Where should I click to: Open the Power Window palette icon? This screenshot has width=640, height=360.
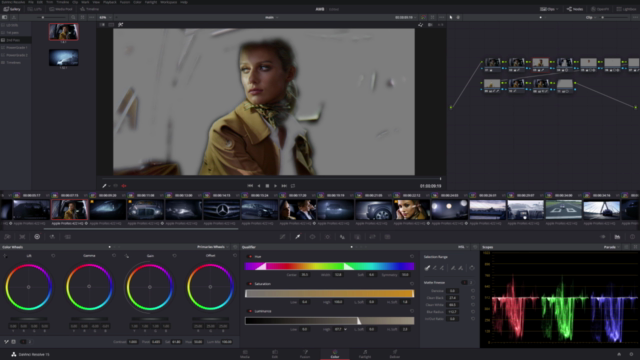pos(312,237)
